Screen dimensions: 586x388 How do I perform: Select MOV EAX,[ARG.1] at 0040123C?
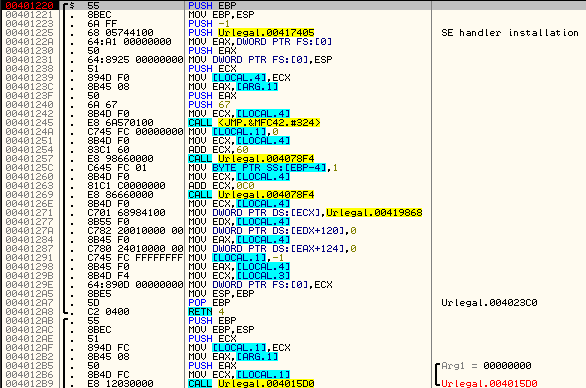pos(233,86)
